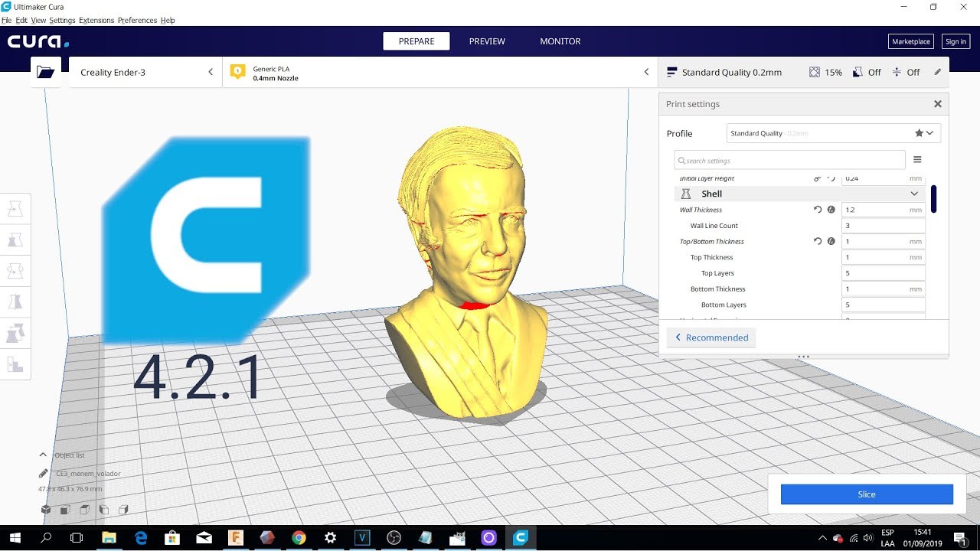This screenshot has height=551, width=980.
Task: Click the star icon in Profile box
Action: [x=919, y=133]
